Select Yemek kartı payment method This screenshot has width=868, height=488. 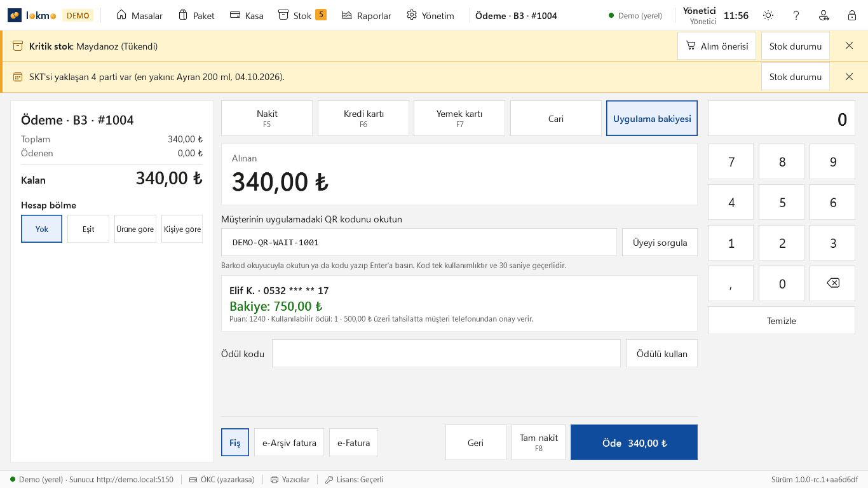[459, 118]
